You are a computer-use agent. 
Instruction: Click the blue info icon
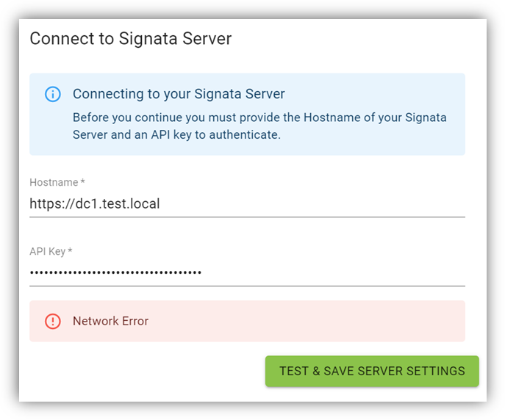pos(53,94)
